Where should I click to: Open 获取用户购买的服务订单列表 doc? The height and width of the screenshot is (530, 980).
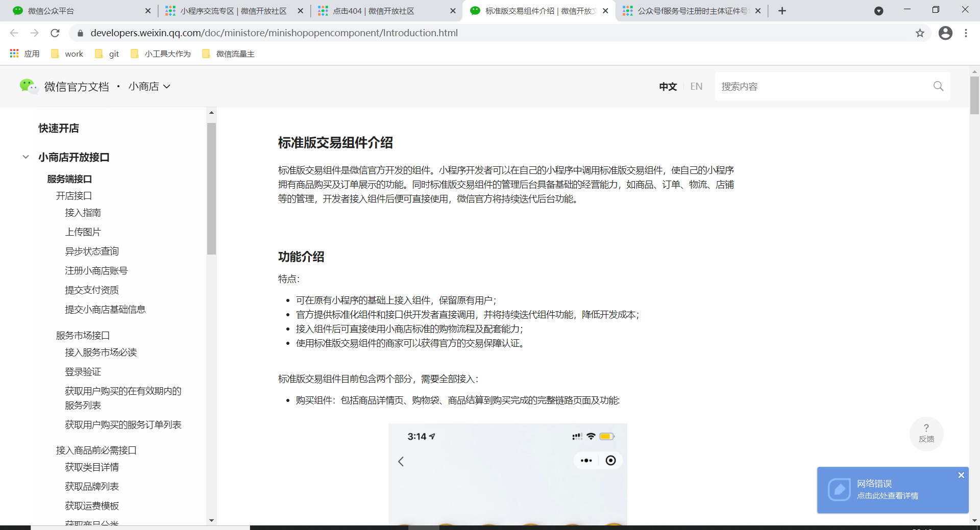pos(123,425)
